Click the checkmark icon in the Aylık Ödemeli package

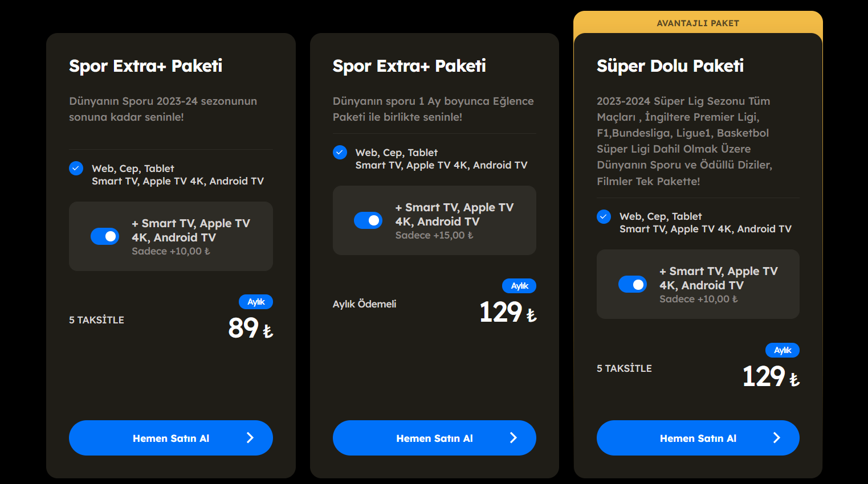pyautogui.click(x=340, y=152)
